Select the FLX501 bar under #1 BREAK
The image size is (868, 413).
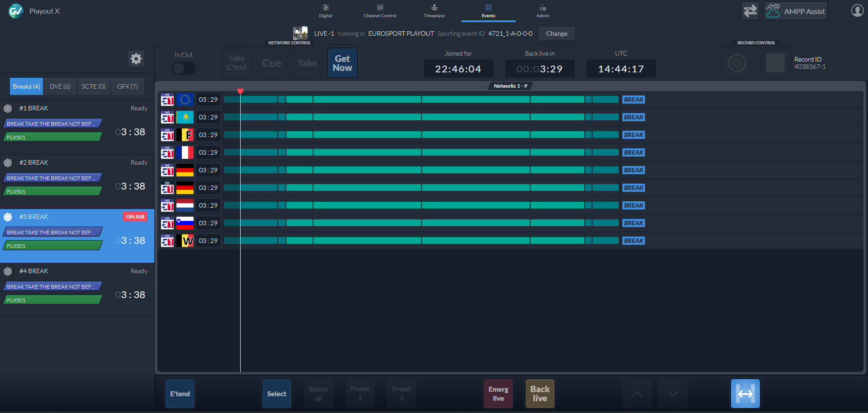tap(53, 137)
